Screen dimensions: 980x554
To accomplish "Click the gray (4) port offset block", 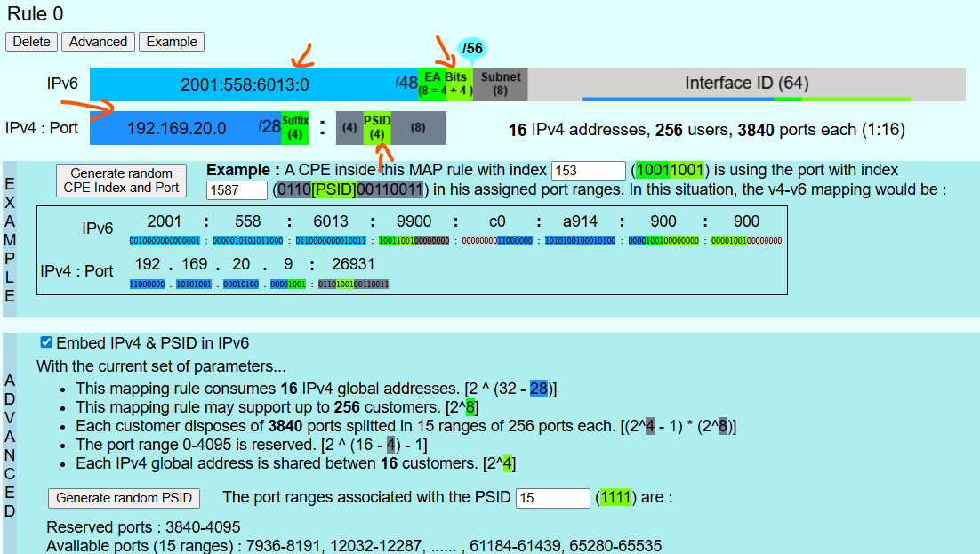I will 349,128.
